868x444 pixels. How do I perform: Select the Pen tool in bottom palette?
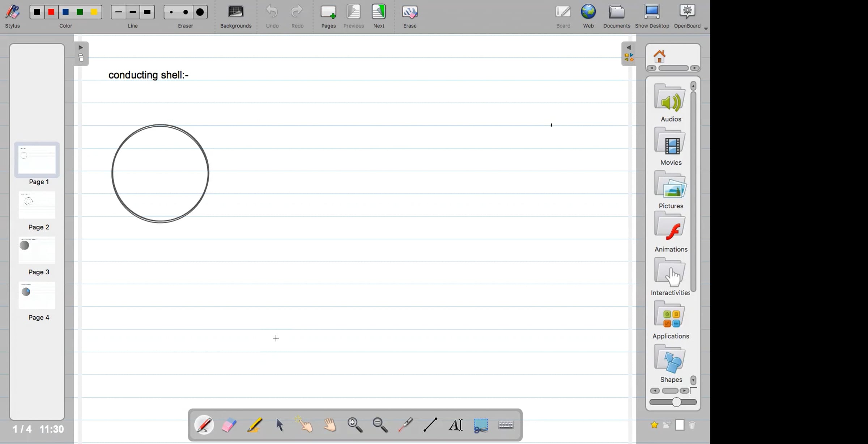(204, 425)
